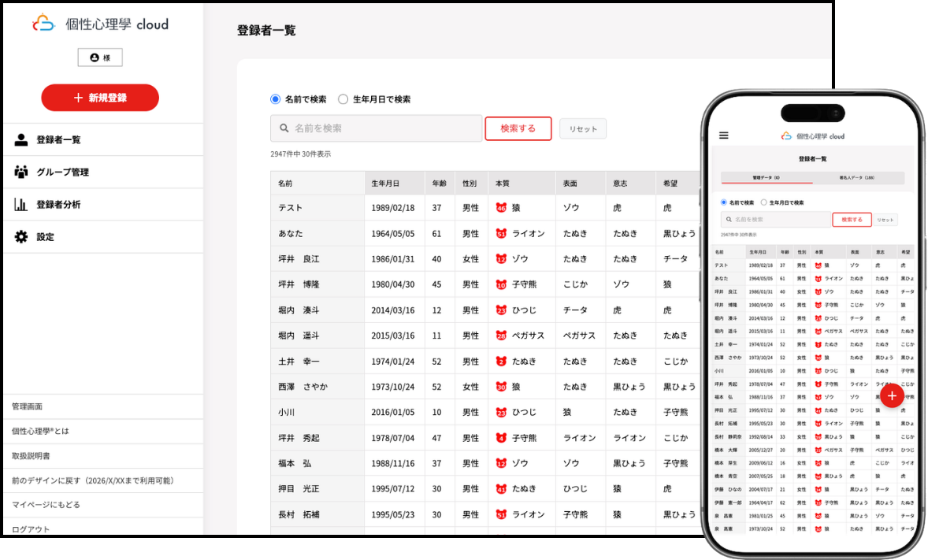Select the 名前で検索 radio button on desktop
Viewport: 928px width, 560px height.
275,99
